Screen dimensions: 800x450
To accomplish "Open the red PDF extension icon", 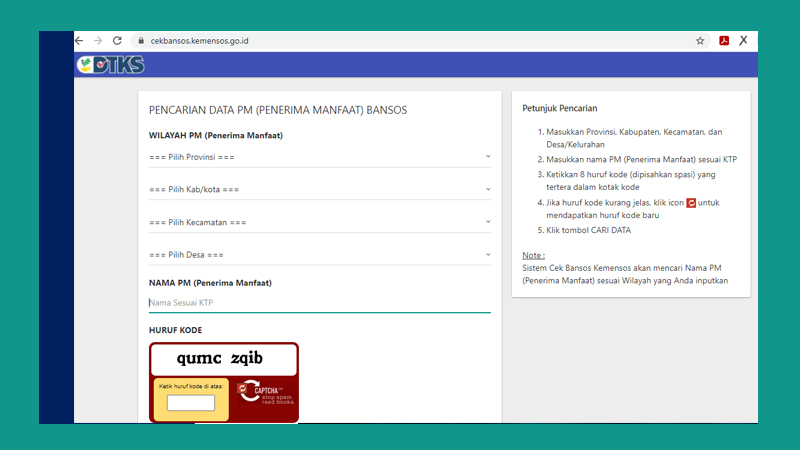I will point(724,41).
